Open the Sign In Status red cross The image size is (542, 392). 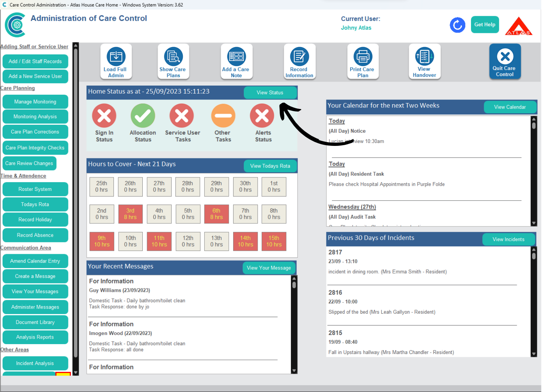[x=104, y=116]
